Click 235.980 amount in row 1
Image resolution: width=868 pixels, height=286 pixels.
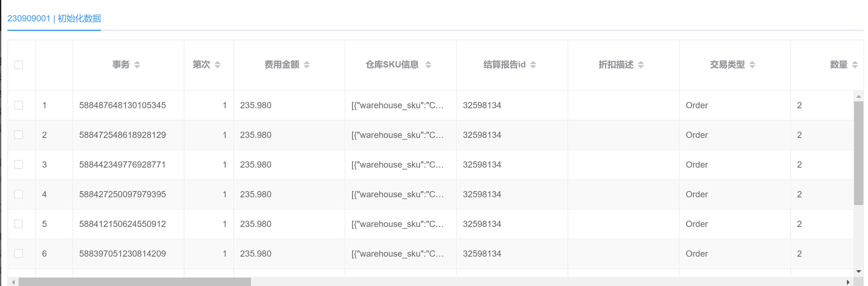(255, 105)
